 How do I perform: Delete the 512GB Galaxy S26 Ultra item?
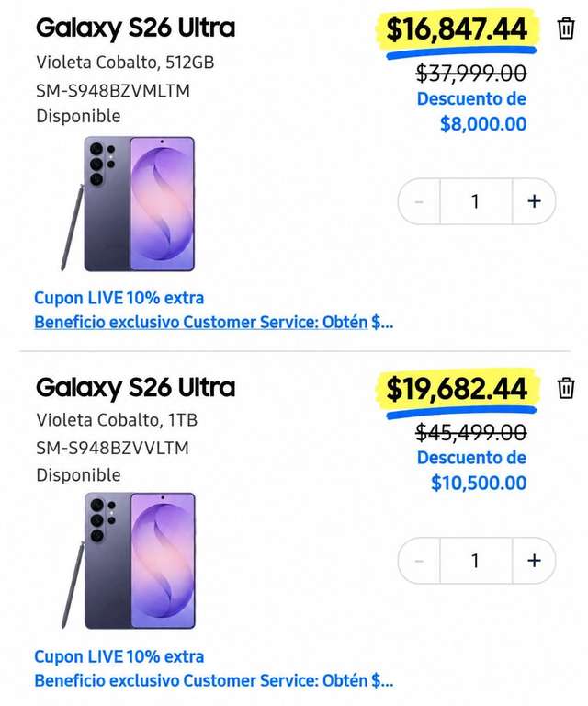[x=566, y=28]
